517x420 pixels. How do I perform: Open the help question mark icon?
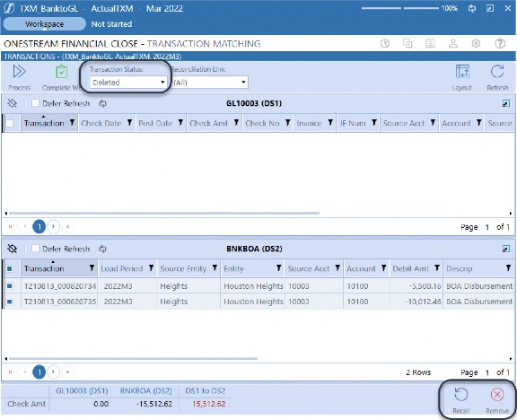[500, 43]
